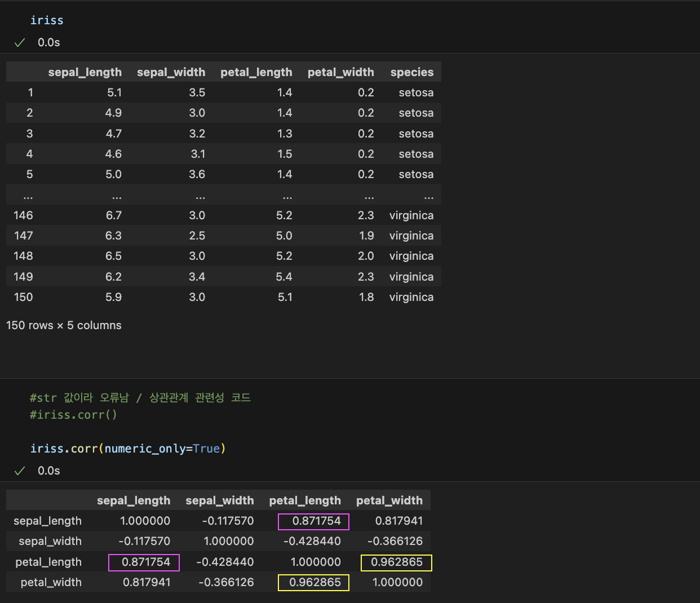Image resolution: width=700 pixels, height=603 pixels.
Task: Click the pink-boxed 0.871754 in the petal_length row
Action: tap(144, 562)
